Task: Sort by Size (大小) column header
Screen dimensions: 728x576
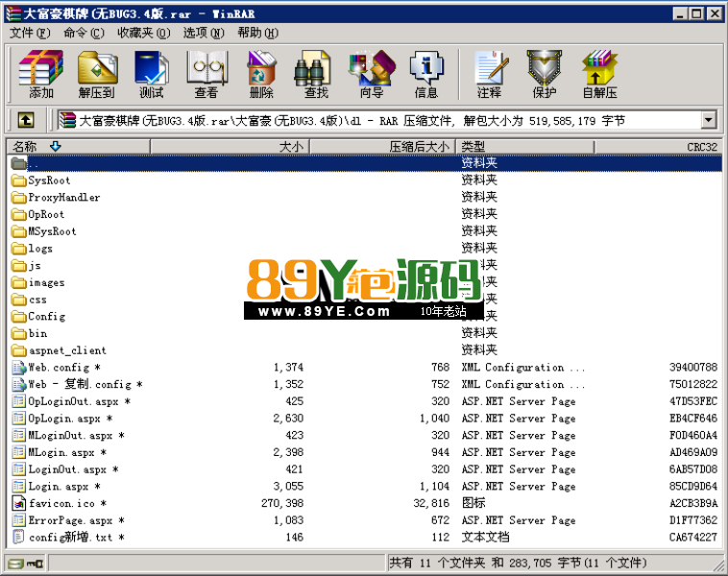Action: (230, 147)
